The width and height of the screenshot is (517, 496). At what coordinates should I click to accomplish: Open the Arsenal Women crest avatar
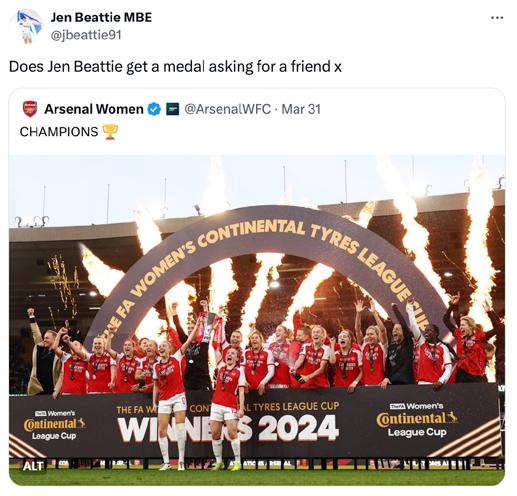30,109
